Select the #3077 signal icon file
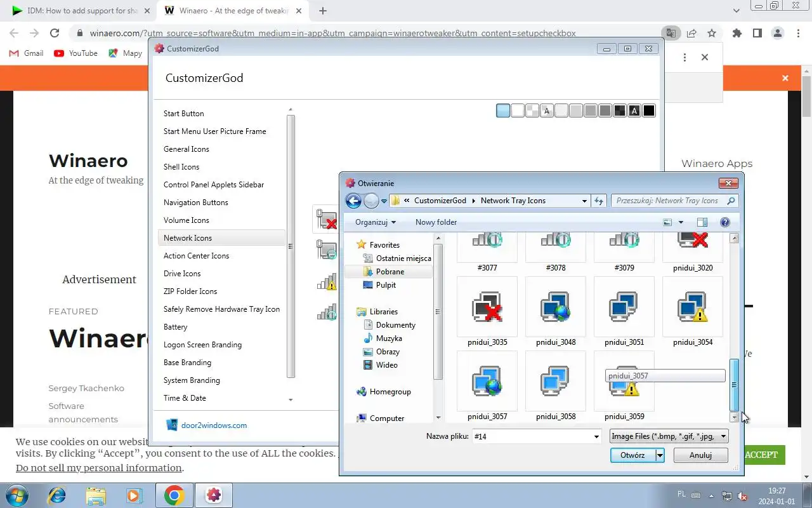This screenshot has height=508, width=812. (487, 252)
